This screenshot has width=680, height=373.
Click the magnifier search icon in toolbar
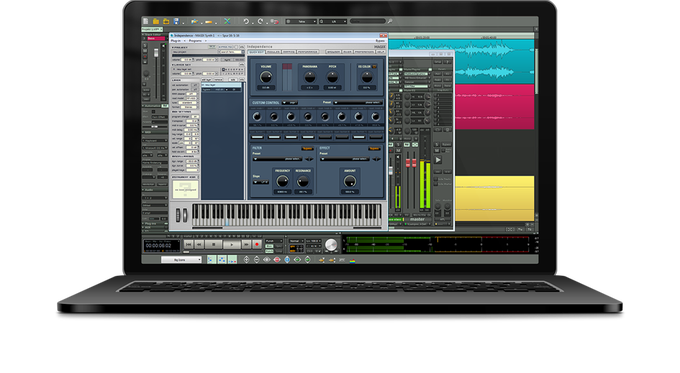point(390,21)
